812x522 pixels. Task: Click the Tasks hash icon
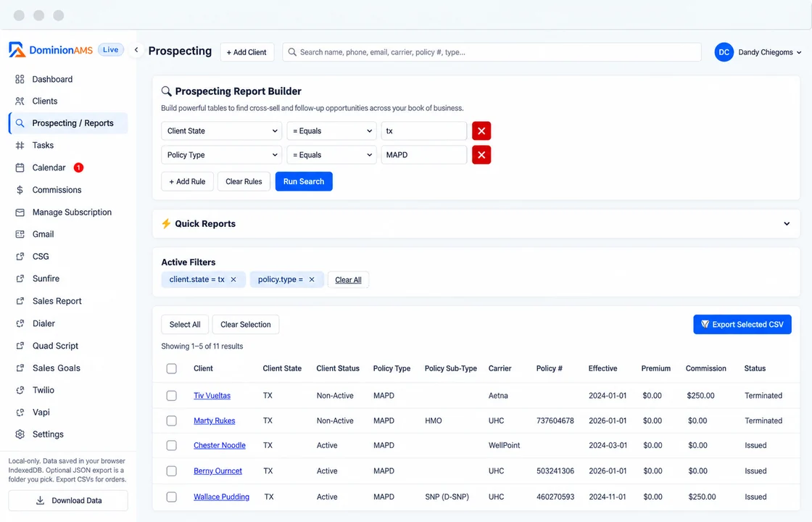click(x=20, y=146)
